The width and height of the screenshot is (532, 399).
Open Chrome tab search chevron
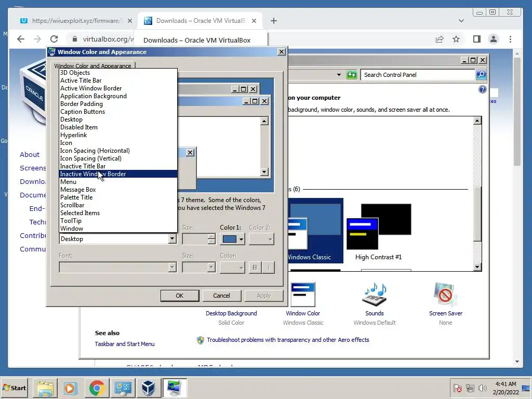(461, 21)
